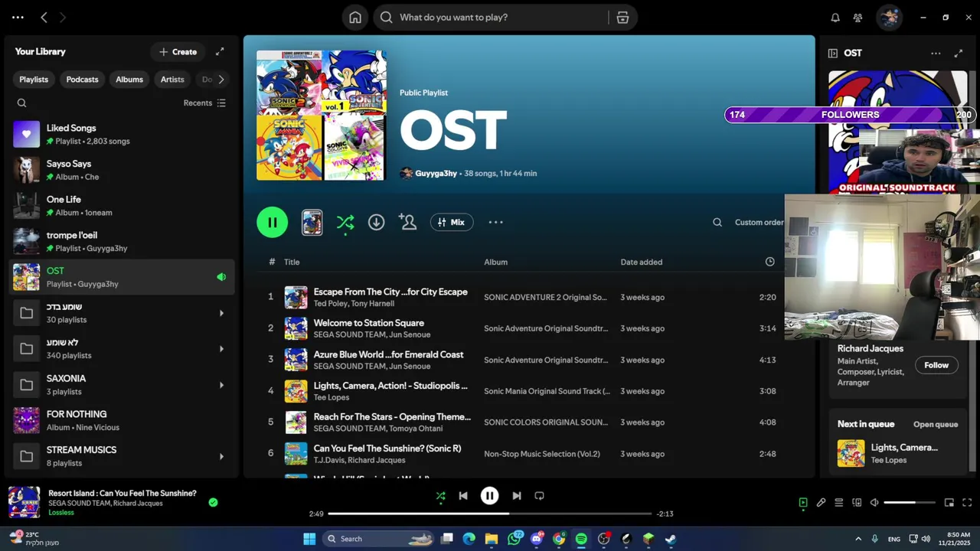Open the WhatsApp icon in the taskbar
This screenshot has width=980, height=551.
tap(514, 539)
